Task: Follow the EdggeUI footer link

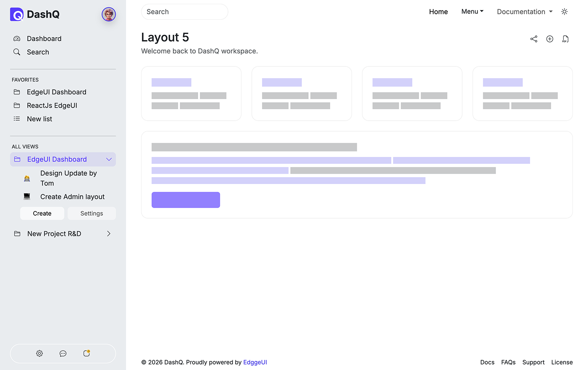Action: coord(255,362)
